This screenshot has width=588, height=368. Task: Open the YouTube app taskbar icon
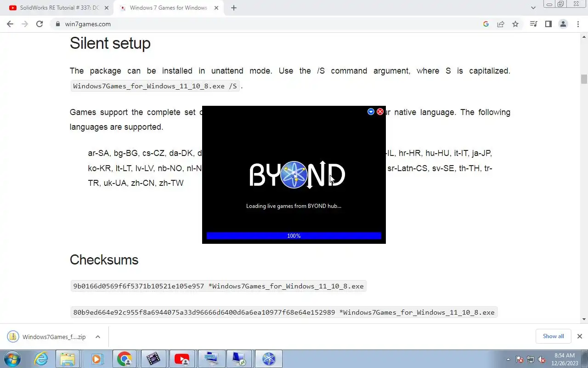tap(182, 359)
